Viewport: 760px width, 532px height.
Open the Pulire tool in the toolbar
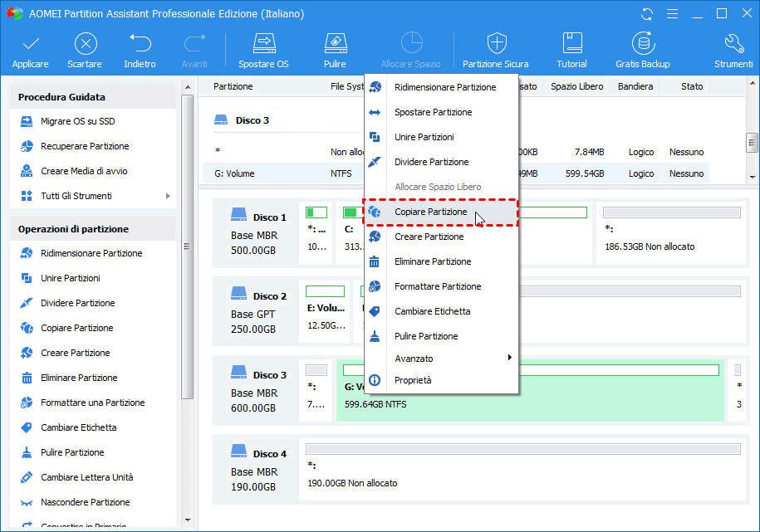point(335,48)
